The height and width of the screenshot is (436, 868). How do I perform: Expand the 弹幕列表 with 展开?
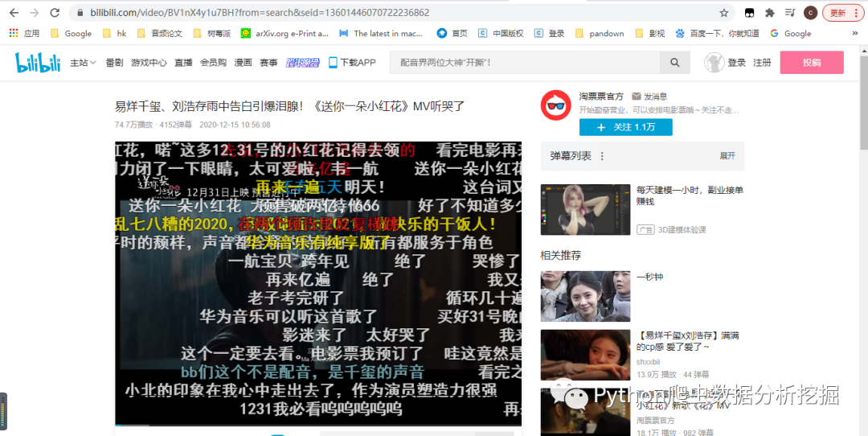pos(727,156)
